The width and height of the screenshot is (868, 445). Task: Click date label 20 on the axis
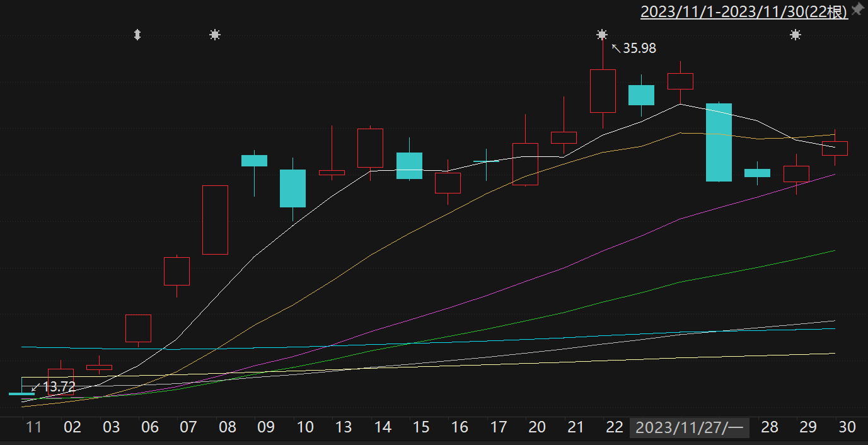pyautogui.click(x=537, y=427)
